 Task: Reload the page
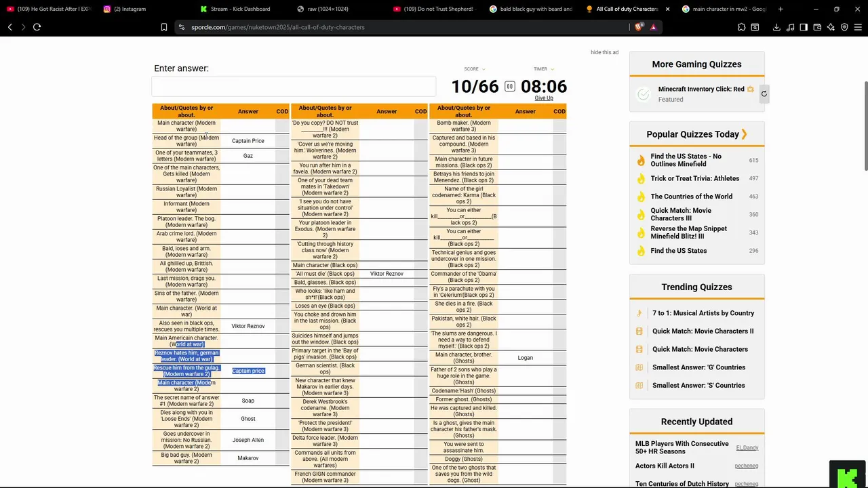(x=37, y=27)
